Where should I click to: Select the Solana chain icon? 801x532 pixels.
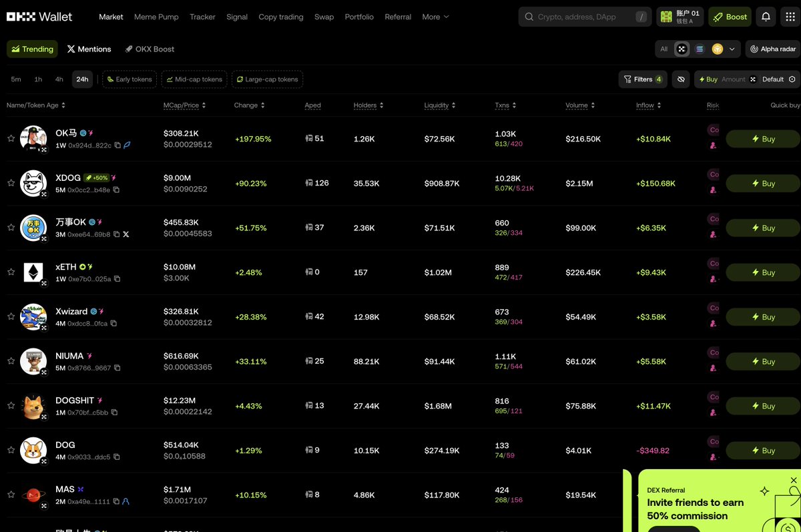(x=700, y=49)
